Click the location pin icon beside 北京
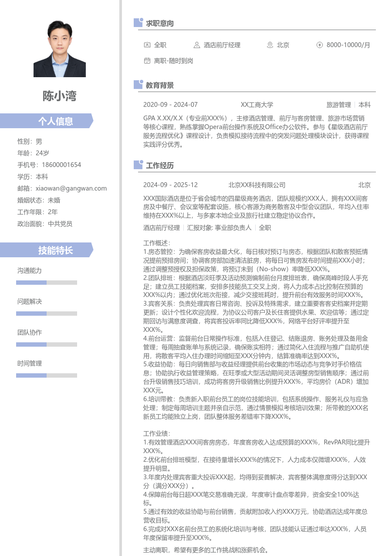This screenshot has height=556, width=392. click(x=270, y=45)
